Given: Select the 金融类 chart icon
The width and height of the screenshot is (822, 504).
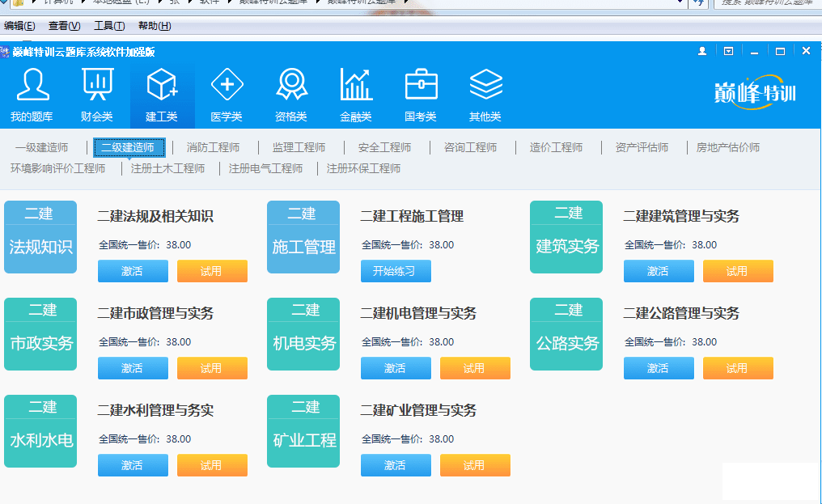Looking at the screenshot, I should [357, 85].
